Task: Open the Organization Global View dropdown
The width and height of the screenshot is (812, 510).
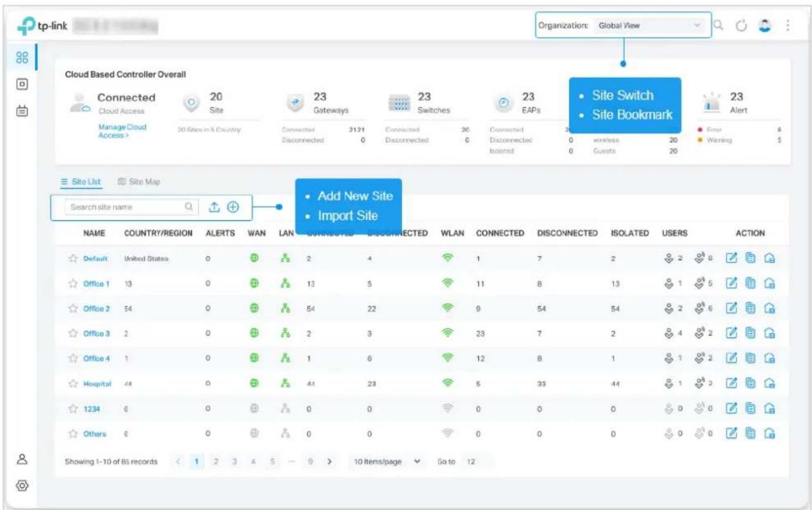Action: (649, 26)
